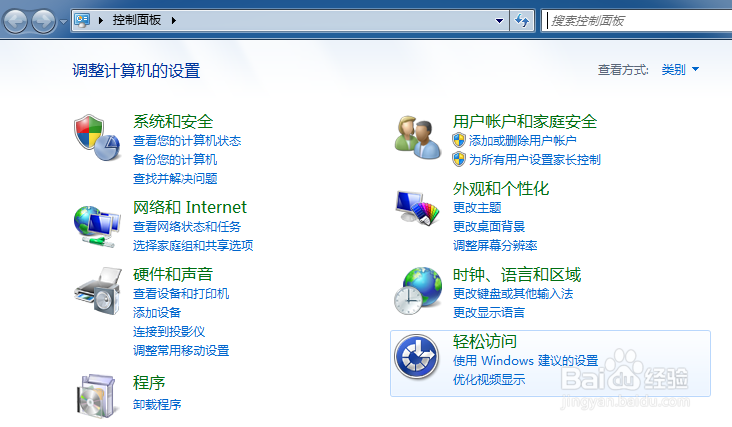The height and width of the screenshot is (427, 732).
Task: Open the 系统和安全 category heading
Action: point(173,121)
